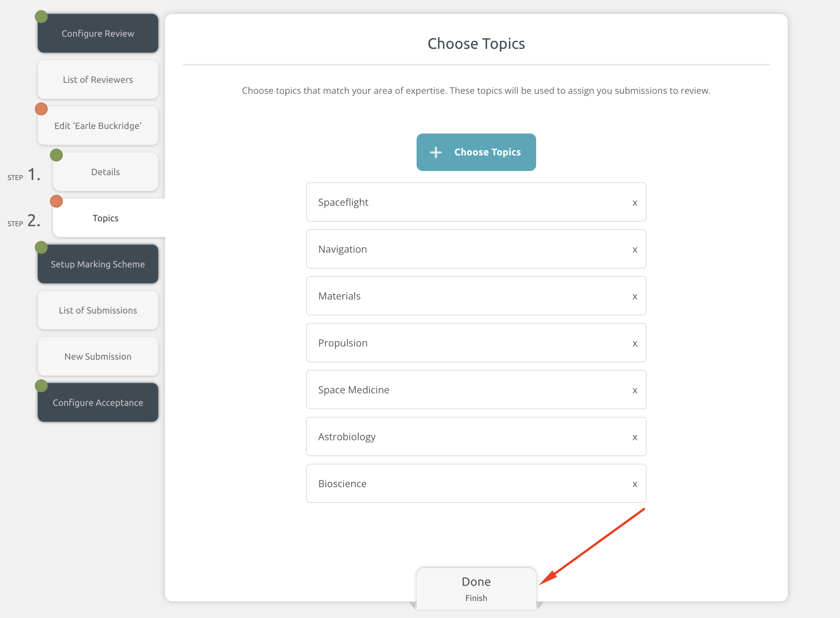Click the green status dot on Configure Acceptance
The image size is (840, 618).
pos(41,386)
